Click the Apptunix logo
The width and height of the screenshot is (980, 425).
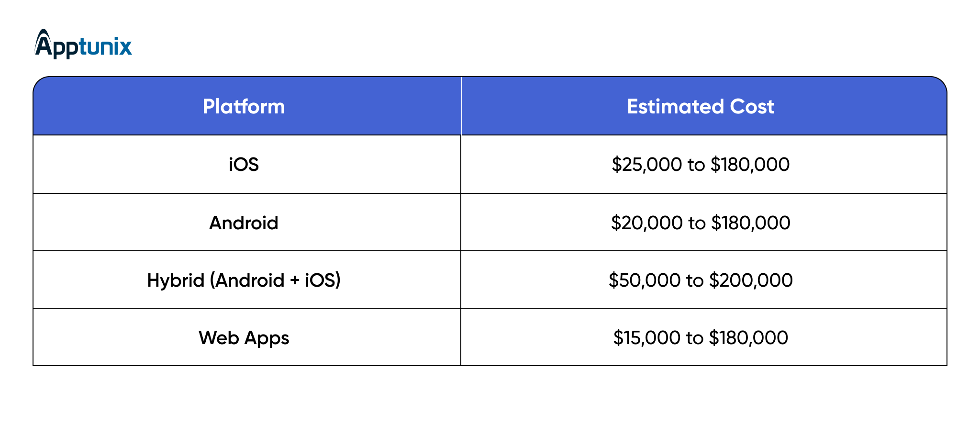tap(83, 45)
